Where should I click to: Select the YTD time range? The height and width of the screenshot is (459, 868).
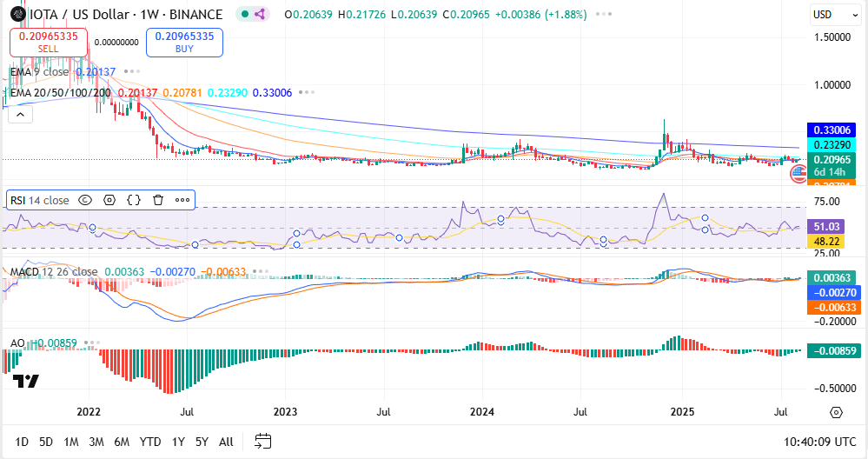click(150, 442)
